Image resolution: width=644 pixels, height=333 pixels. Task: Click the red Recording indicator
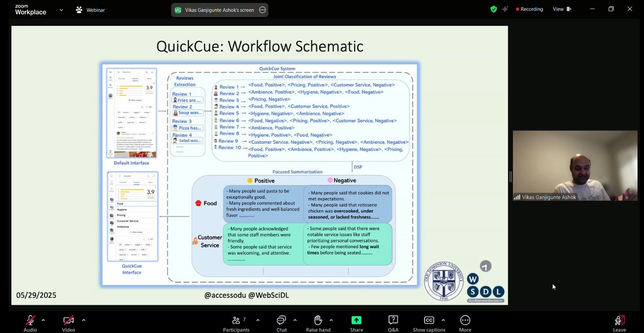pyautogui.click(x=529, y=9)
